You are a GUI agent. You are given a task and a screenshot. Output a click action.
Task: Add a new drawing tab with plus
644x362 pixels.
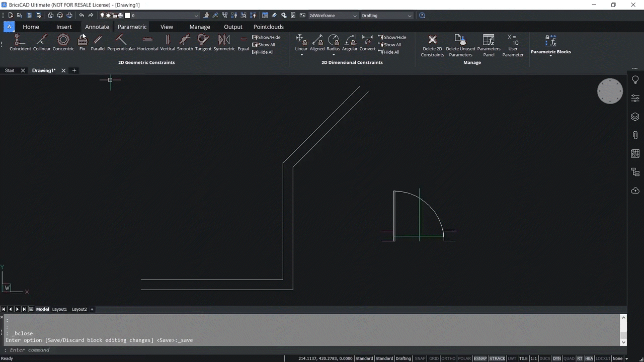pos(74,70)
